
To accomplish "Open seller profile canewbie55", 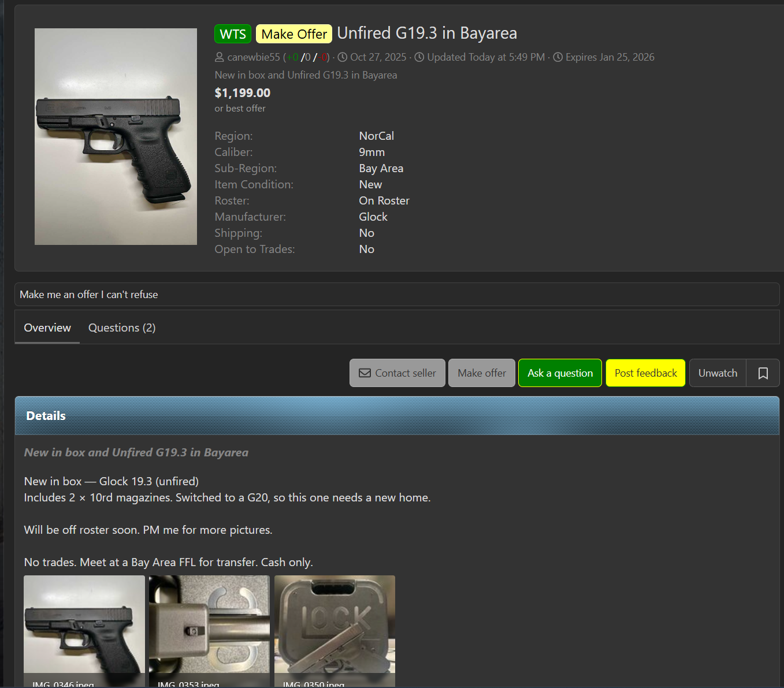I will [x=254, y=57].
